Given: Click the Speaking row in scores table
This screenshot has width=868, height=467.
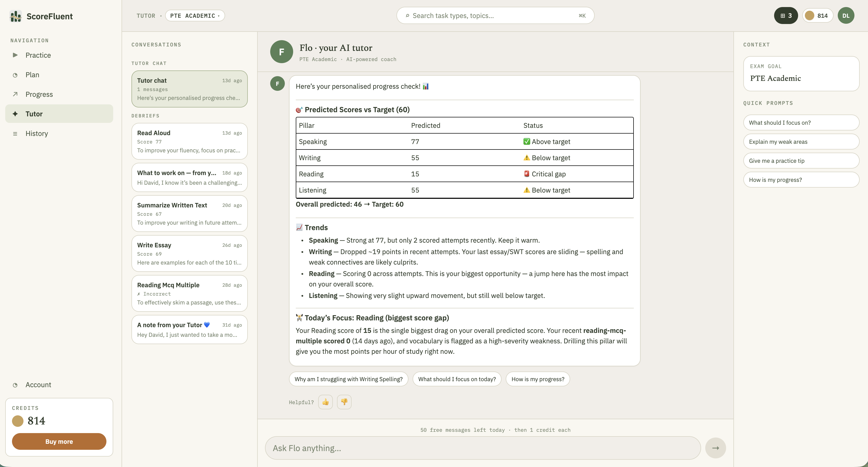Looking at the screenshot, I should [464, 141].
